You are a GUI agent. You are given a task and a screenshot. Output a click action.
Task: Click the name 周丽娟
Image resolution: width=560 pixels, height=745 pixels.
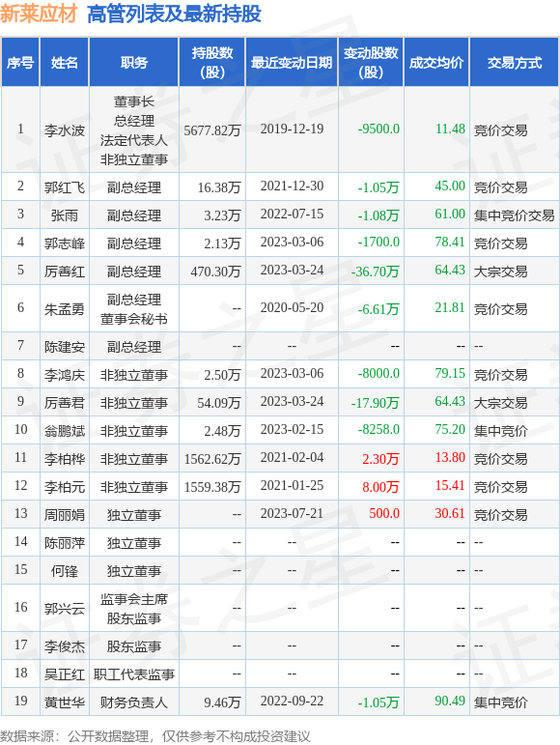click(x=65, y=515)
